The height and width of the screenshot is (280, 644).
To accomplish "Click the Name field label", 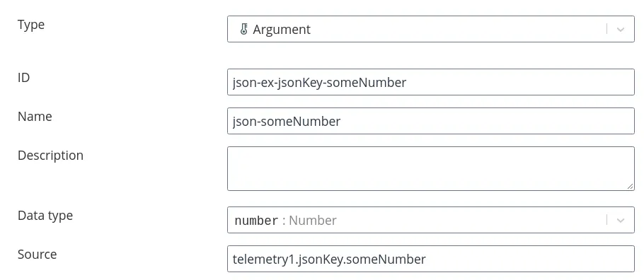I will [x=35, y=116].
